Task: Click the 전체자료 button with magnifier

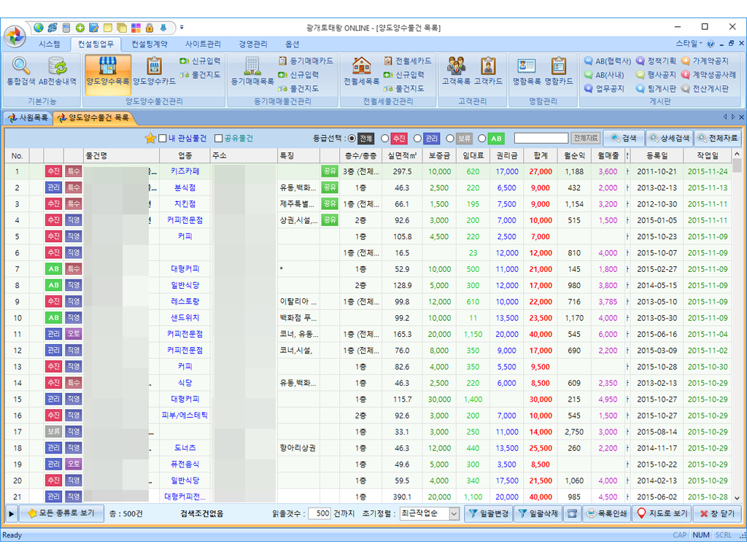Action: pos(718,138)
